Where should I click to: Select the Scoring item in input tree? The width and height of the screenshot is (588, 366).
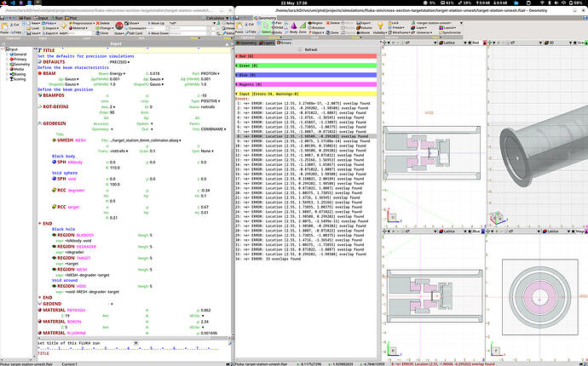point(19,79)
